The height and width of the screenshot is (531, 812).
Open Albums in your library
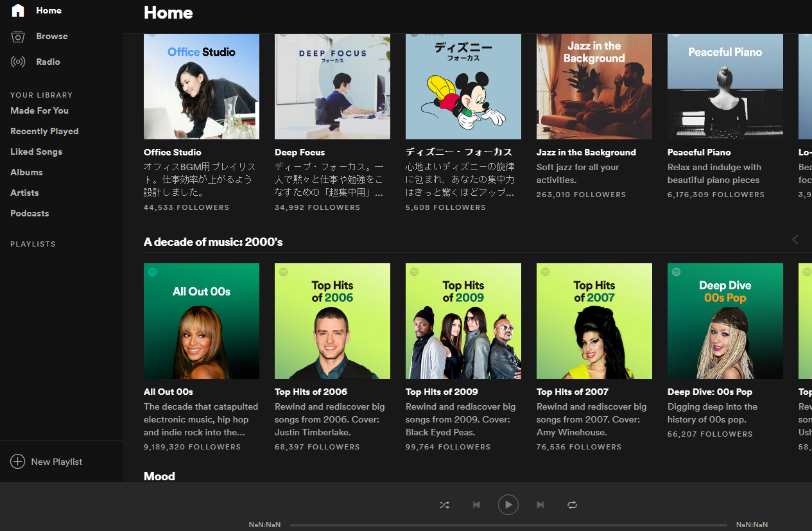[26, 172]
